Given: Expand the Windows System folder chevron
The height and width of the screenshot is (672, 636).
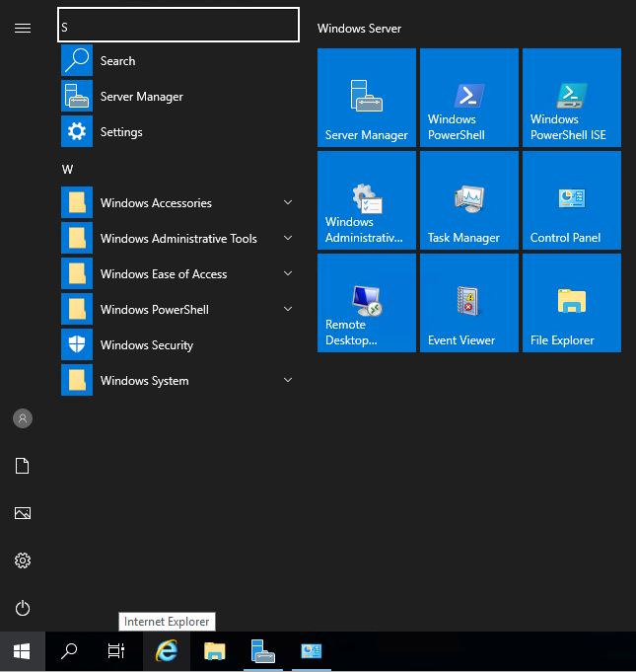Looking at the screenshot, I should coord(288,380).
